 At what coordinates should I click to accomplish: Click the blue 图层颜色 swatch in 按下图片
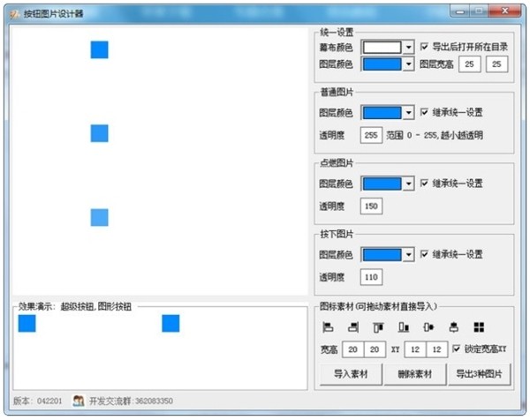[x=382, y=255]
